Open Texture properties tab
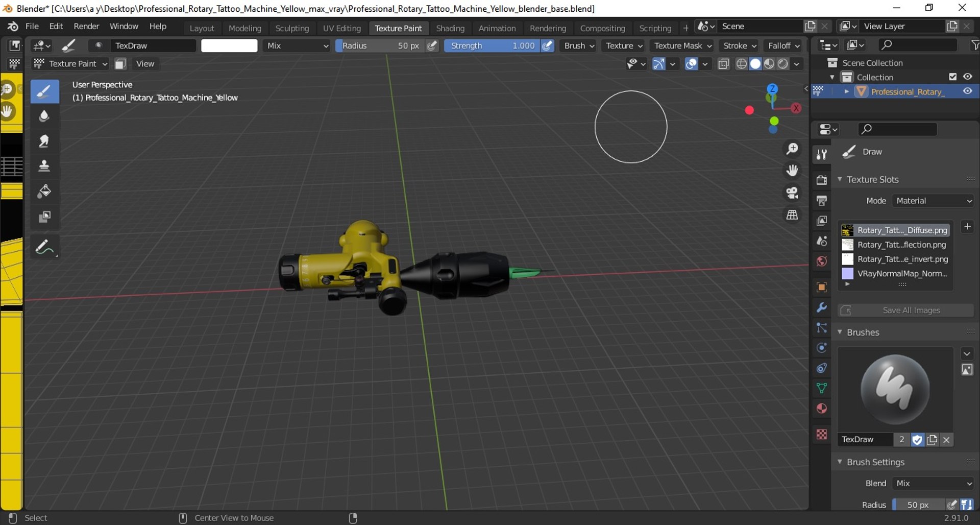The height and width of the screenshot is (525, 980). coord(821,434)
